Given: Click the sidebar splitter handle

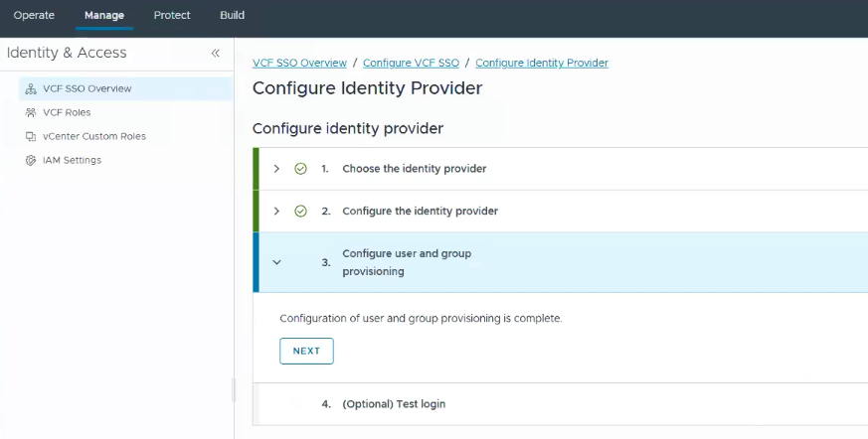Looking at the screenshot, I should 234,390.
